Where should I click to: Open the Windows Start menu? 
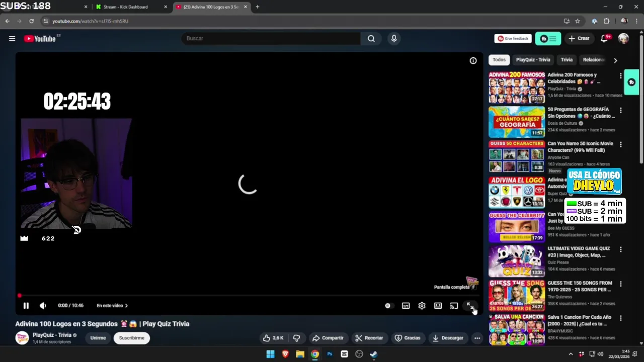(x=270, y=354)
